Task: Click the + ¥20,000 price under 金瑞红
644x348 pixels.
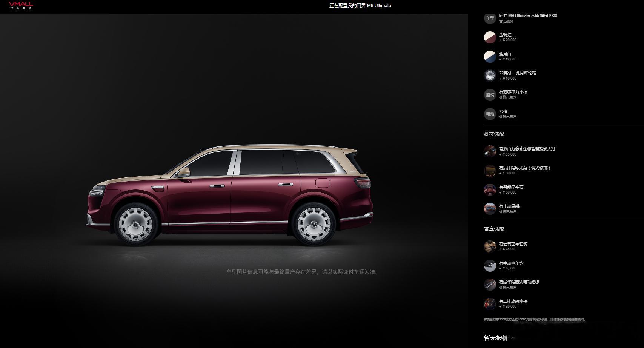Action: click(x=508, y=40)
